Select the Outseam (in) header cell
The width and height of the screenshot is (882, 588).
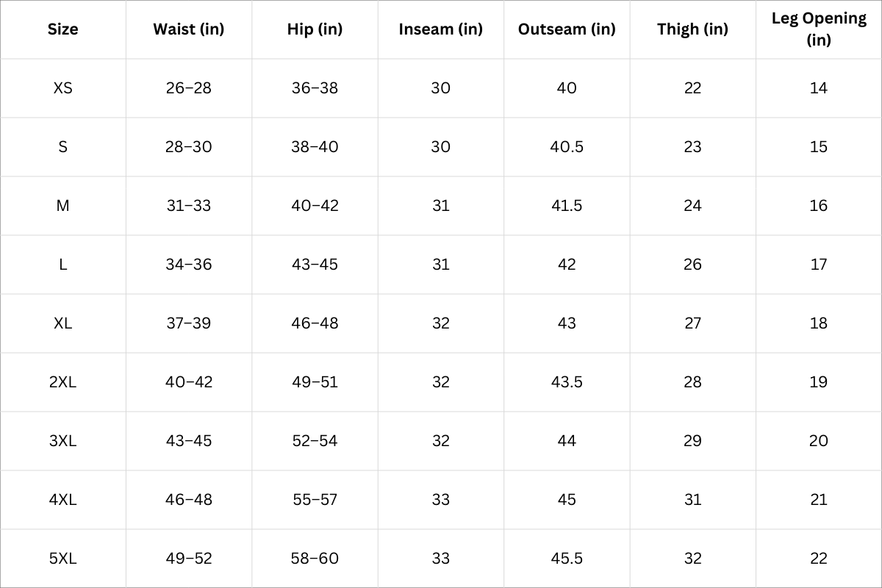pyautogui.click(x=567, y=29)
